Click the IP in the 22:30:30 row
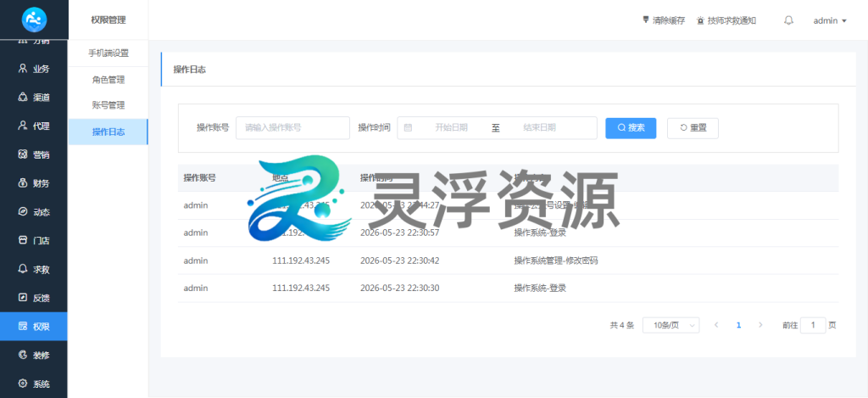 point(301,289)
